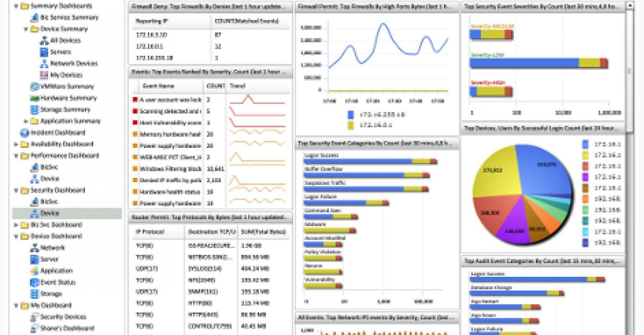Click the Trend column header
644x335 pixels.
[x=258, y=86]
